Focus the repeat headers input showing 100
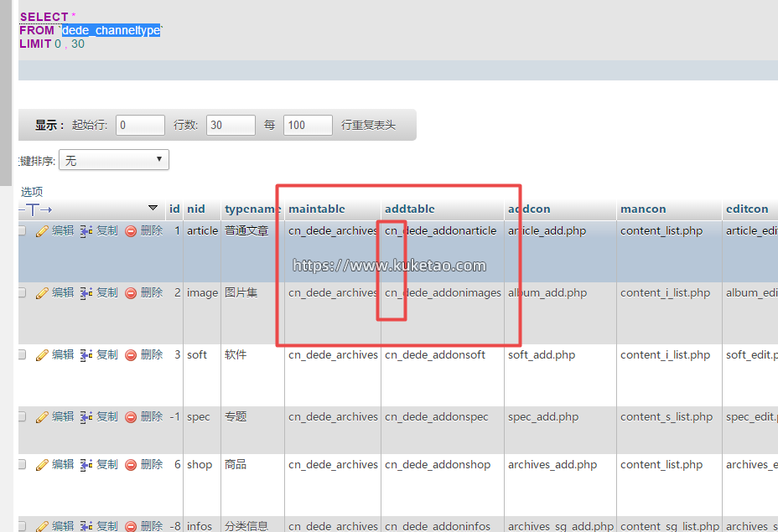Screen dimensions: 778x532 click(308, 125)
